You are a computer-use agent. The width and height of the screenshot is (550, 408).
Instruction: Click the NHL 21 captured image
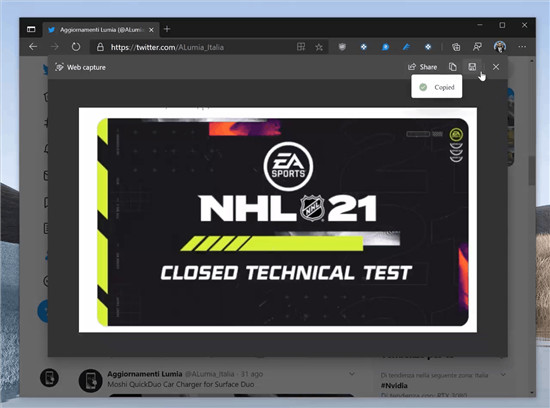[278, 220]
